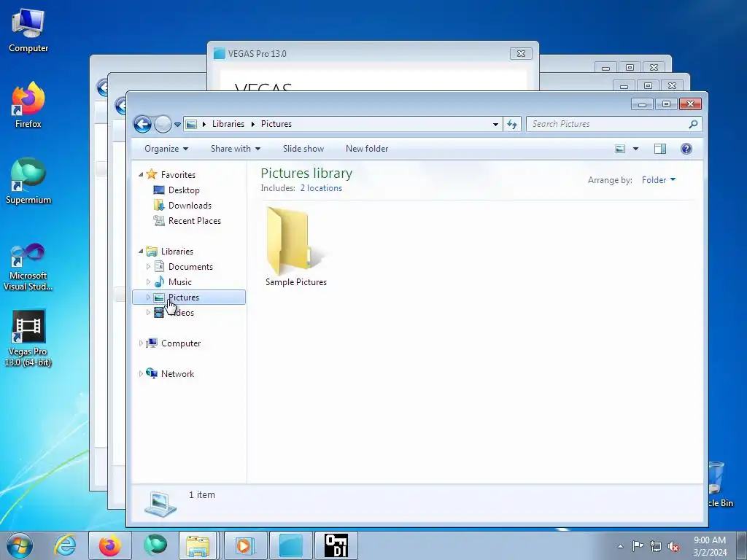The image size is (747, 560).
Task: Toggle the preview pane button
Action: [659, 149]
